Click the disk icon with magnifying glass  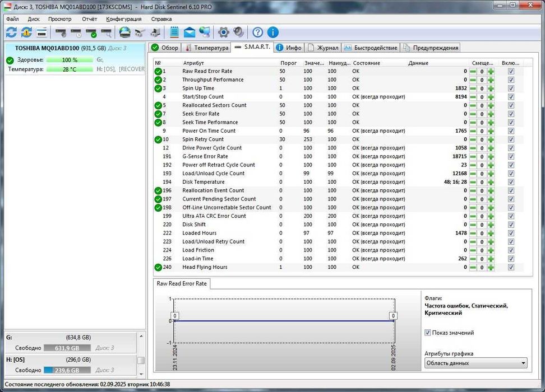(x=107, y=33)
